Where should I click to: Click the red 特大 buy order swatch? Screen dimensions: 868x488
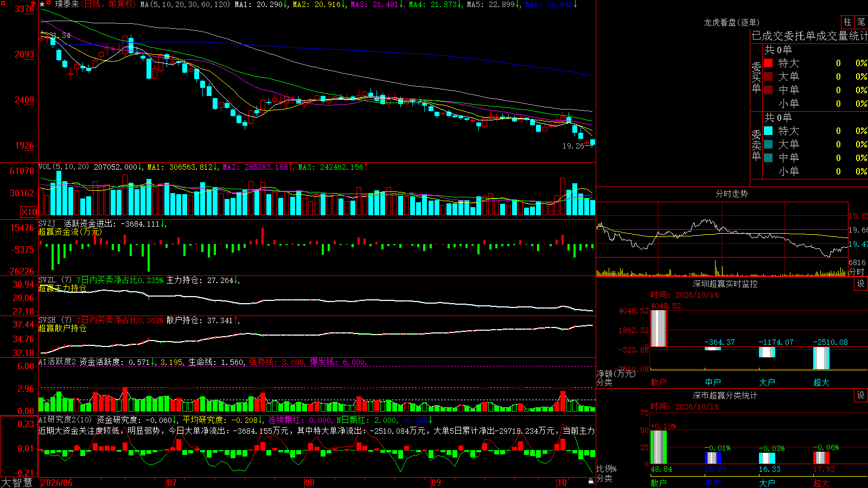tap(768, 63)
